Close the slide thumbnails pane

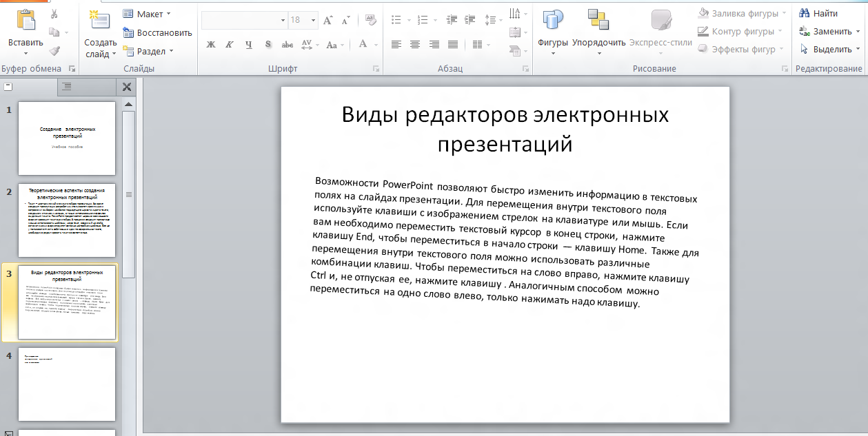(127, 87)
